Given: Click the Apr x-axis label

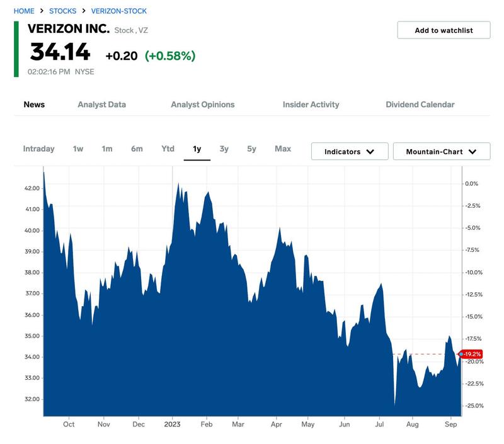Looking at the screenshot, I should (277, 424).
